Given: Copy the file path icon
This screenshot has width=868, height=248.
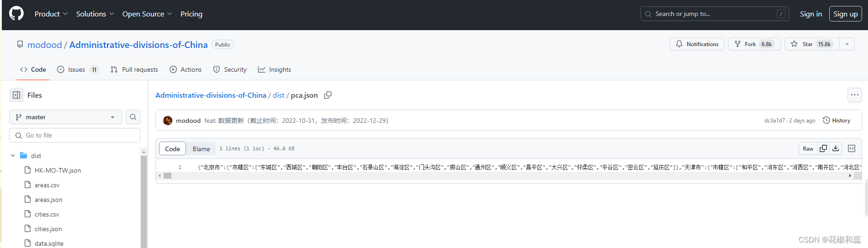Looking at the screenshot, I should tap(328, 95).
